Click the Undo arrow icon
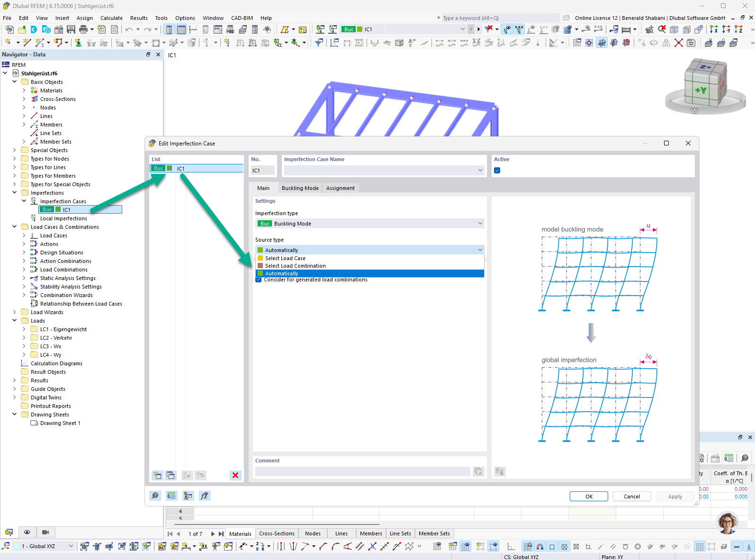755x560 pixels. coord(129,29)
